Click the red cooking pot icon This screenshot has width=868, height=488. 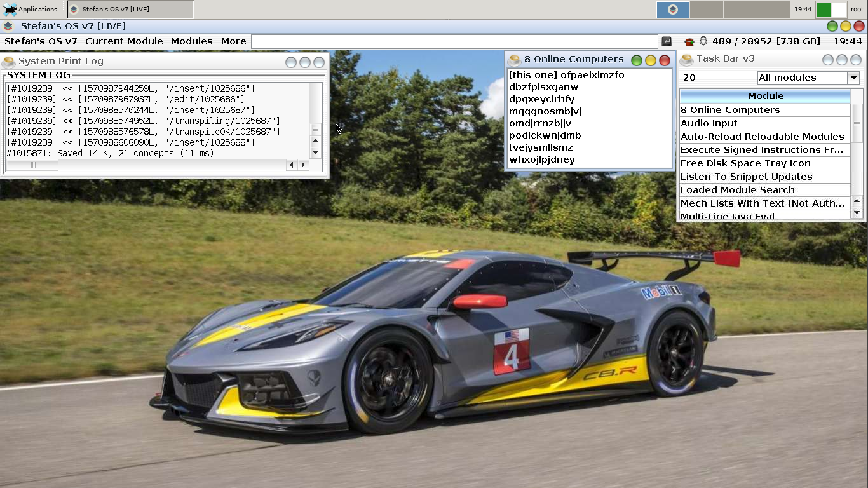click(689, 41)
